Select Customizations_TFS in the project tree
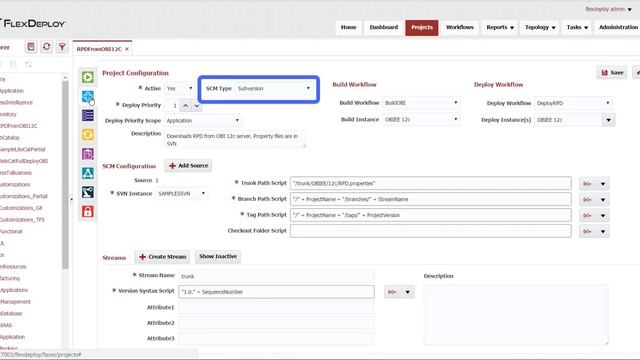 tap(22, 220)
